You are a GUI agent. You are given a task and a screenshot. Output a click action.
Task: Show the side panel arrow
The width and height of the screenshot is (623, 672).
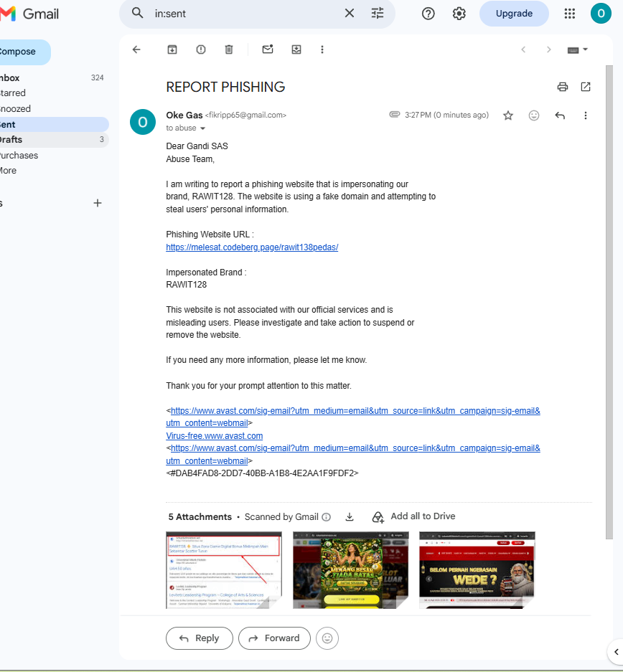point(616,652)
